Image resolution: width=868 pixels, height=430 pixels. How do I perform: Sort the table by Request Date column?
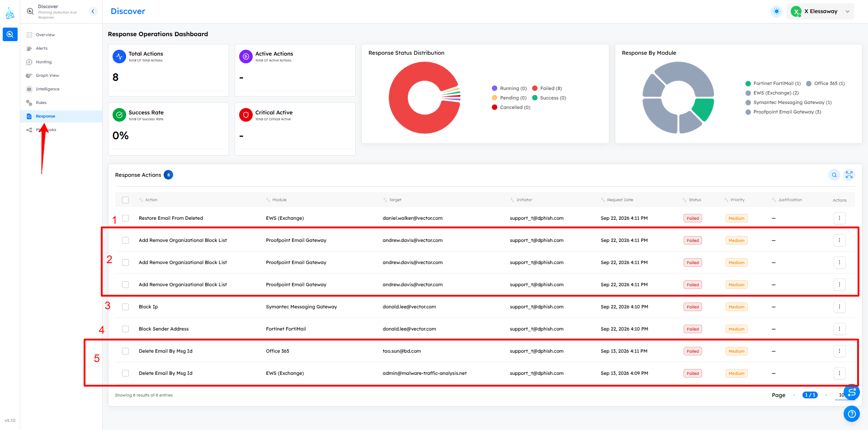click(x=617, y=200)
